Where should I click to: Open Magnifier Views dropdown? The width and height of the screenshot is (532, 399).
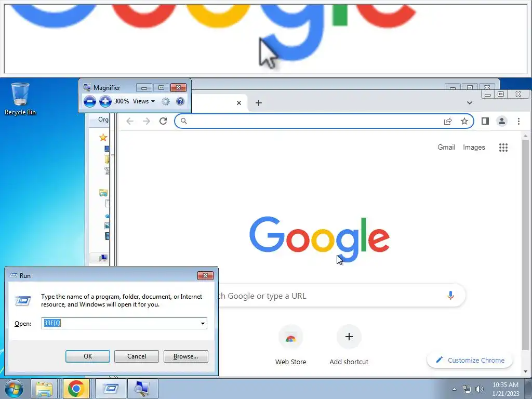tap(144, 101)
